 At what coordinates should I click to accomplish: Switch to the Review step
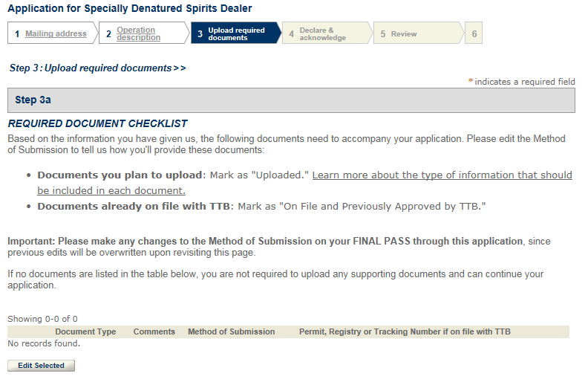pyautogui.click(x=403, y=33)
